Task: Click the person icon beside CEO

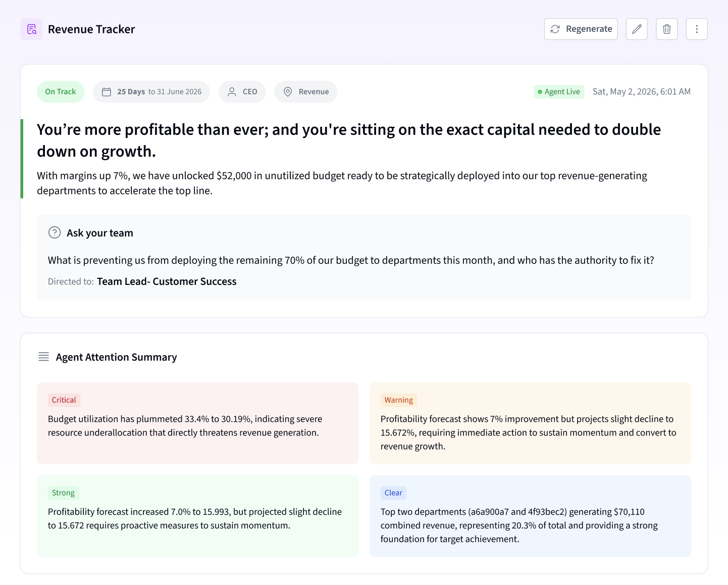Action: (232, 91)
